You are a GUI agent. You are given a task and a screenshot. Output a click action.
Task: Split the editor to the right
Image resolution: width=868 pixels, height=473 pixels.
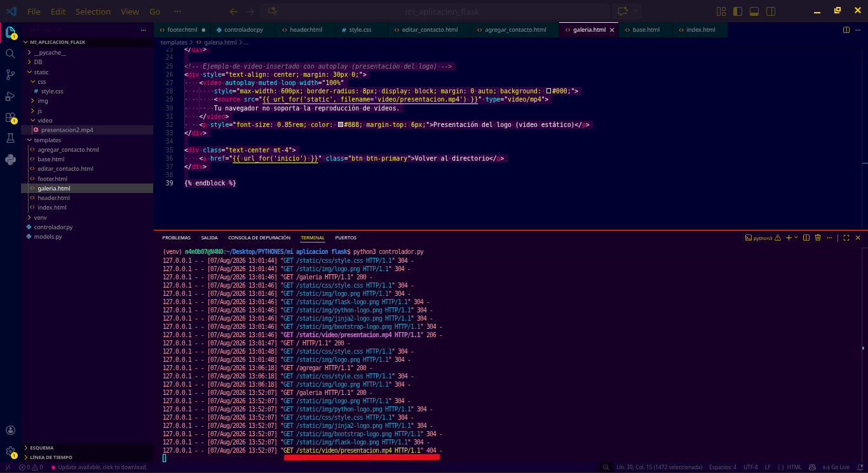click(846, 30)
